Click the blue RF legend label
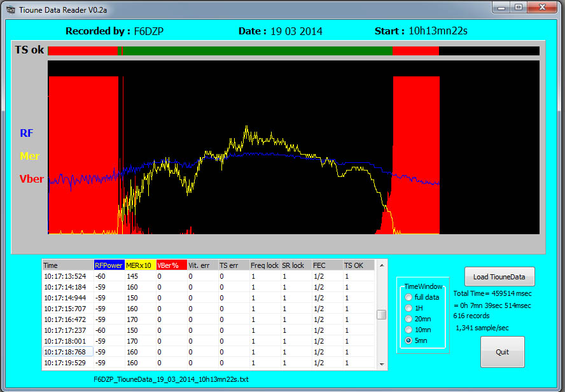Viewport: 565px width, 392px height. point(26,133)
